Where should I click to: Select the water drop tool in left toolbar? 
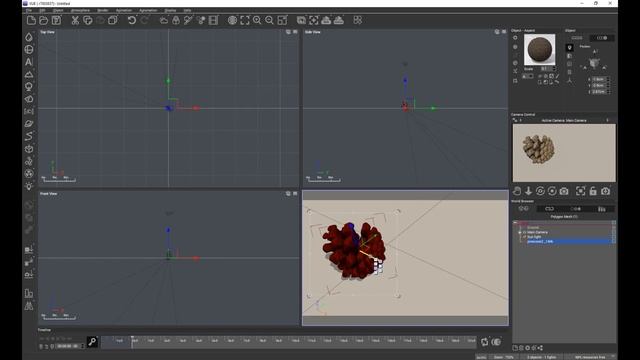tap(29, 37)
